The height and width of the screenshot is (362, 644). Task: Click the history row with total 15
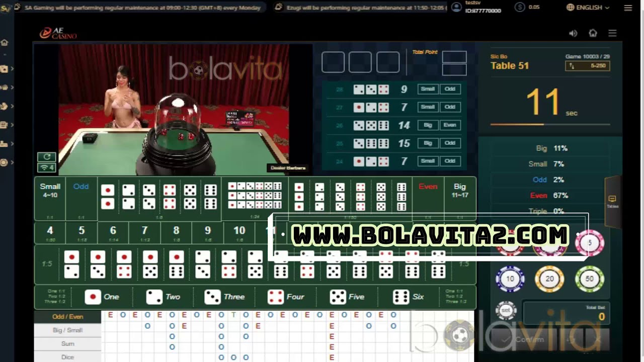[x=394, y=143]
